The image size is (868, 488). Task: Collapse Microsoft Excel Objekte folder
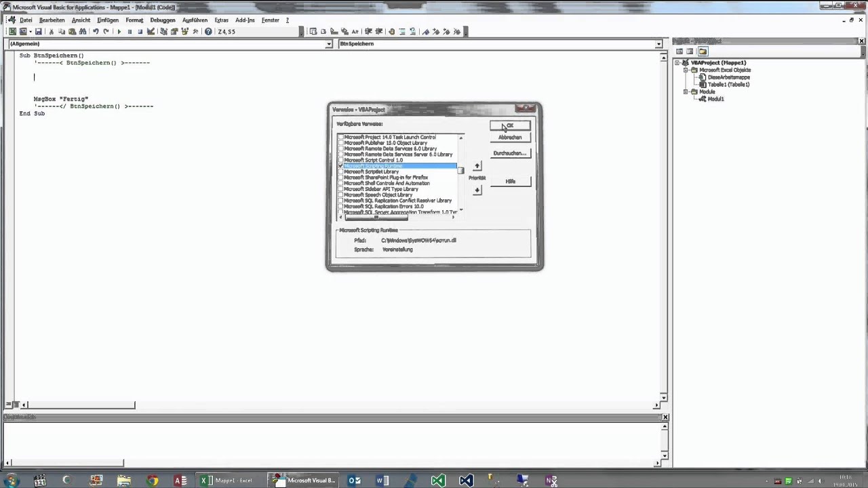tap(686, 70)
